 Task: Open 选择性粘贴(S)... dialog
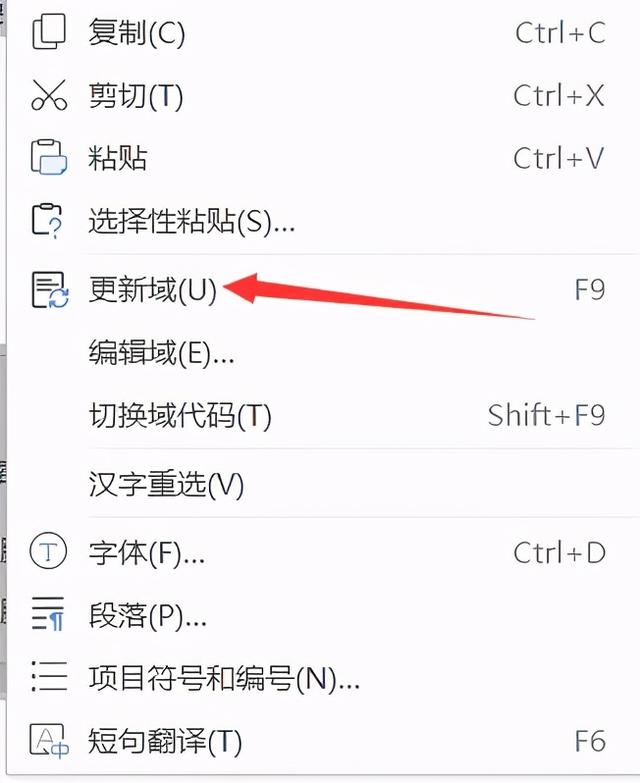pos(320,221)
